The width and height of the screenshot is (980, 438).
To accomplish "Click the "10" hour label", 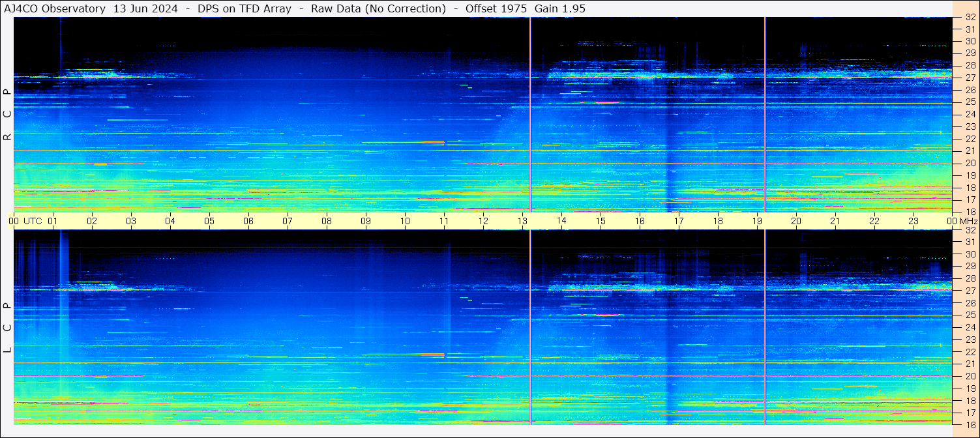I will (x=405, y=221).
